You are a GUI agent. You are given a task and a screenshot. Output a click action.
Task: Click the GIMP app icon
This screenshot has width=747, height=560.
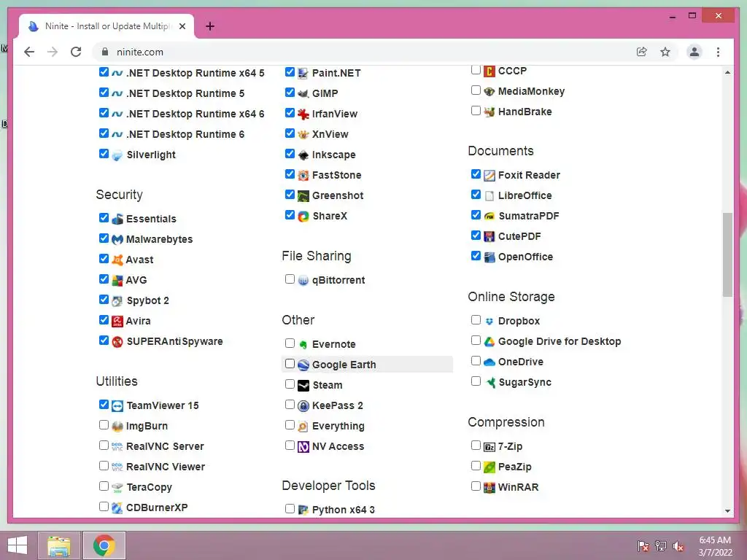pos(303,94)
